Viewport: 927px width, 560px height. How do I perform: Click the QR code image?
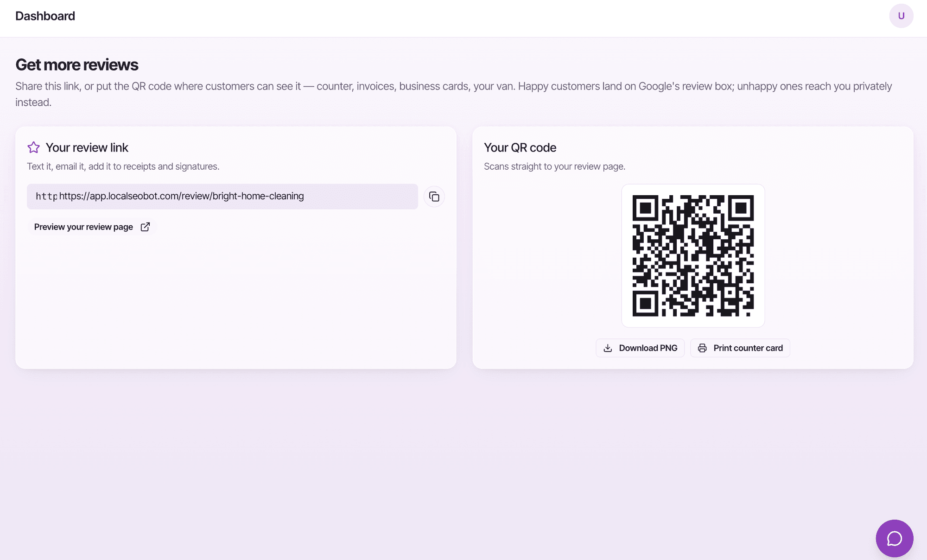693,256
